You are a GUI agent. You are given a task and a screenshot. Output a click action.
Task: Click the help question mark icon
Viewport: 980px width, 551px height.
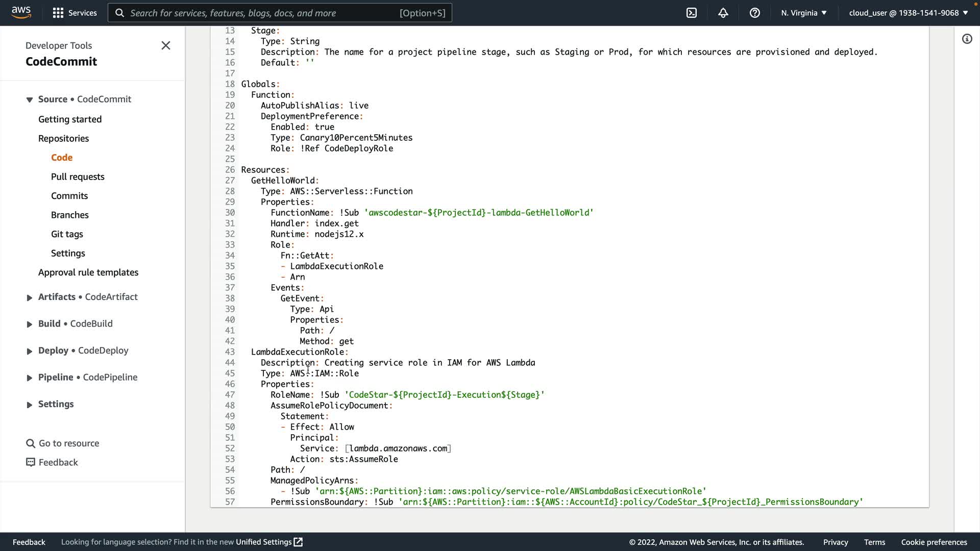755,13
